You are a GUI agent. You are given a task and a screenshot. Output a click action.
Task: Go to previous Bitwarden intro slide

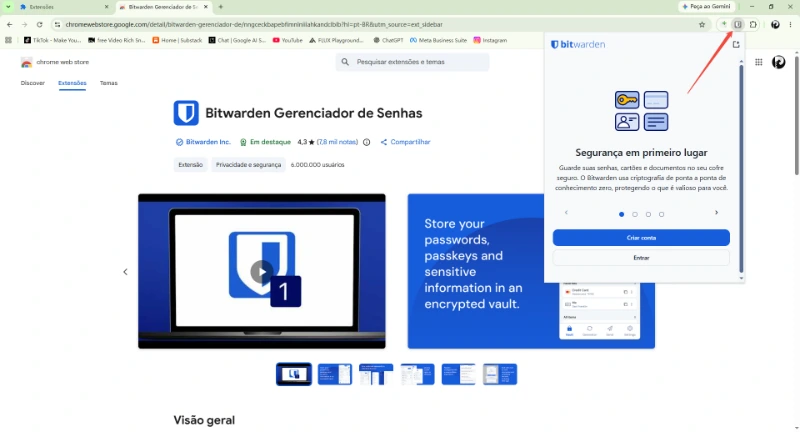coord(566,213)
